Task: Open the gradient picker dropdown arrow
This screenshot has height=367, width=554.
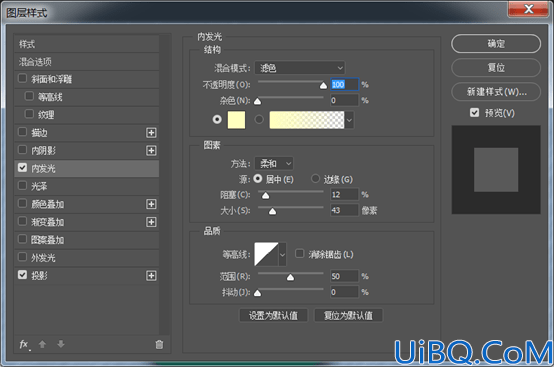Action: coord(349,120)
